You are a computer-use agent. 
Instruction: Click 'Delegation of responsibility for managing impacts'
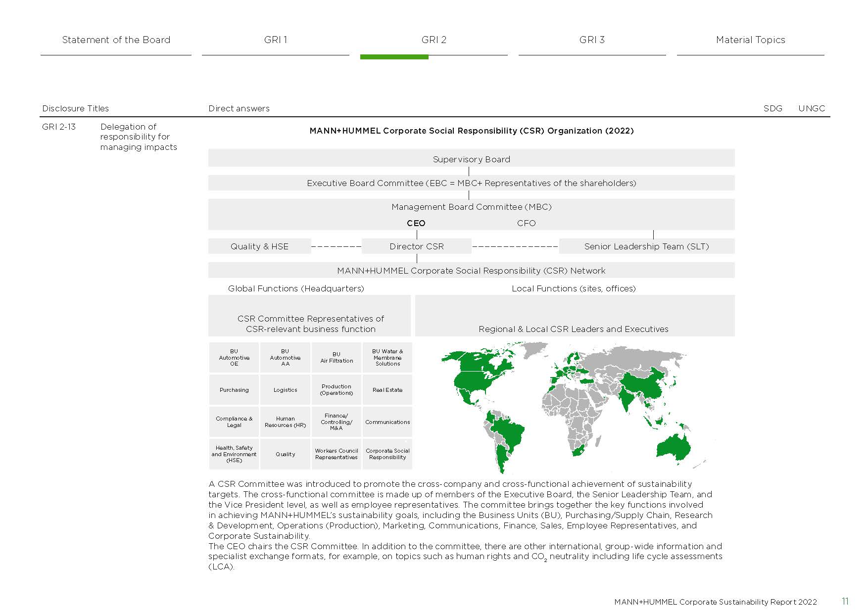[139, 137]
